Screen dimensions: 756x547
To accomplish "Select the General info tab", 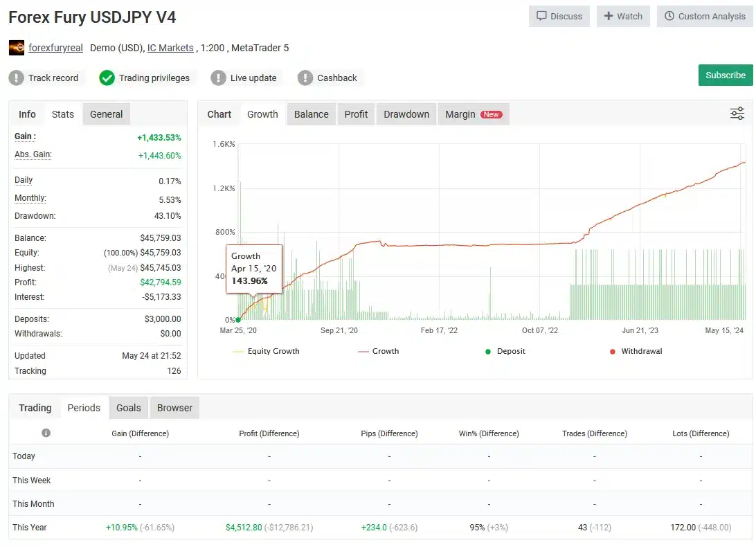I will (106, 114).
